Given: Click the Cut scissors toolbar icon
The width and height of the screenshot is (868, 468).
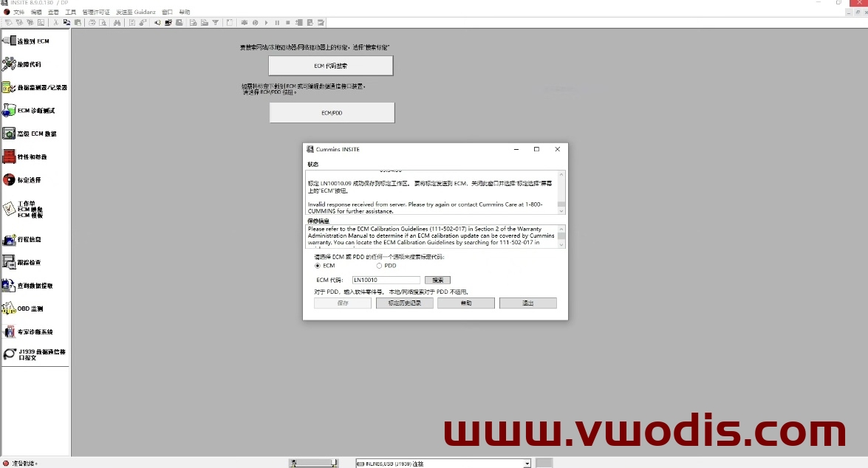Looking at the screenshot, I should [x=56, y=23].
